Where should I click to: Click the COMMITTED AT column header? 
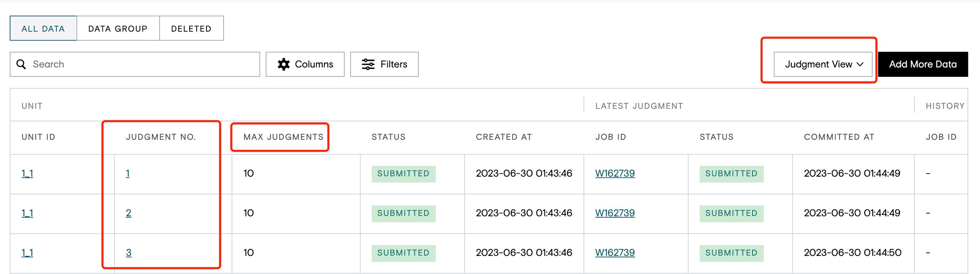[839, 137]
